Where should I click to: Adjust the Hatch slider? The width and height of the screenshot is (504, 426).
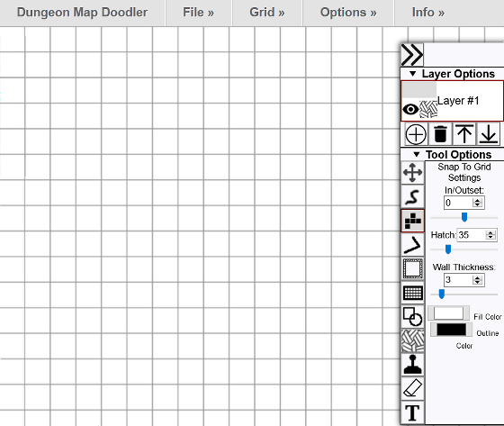464,249
